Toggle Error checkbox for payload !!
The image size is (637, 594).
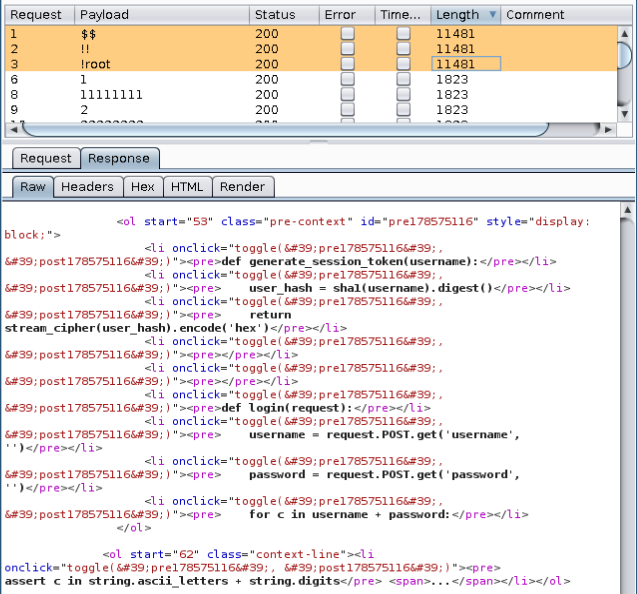(x=347, y=48)
